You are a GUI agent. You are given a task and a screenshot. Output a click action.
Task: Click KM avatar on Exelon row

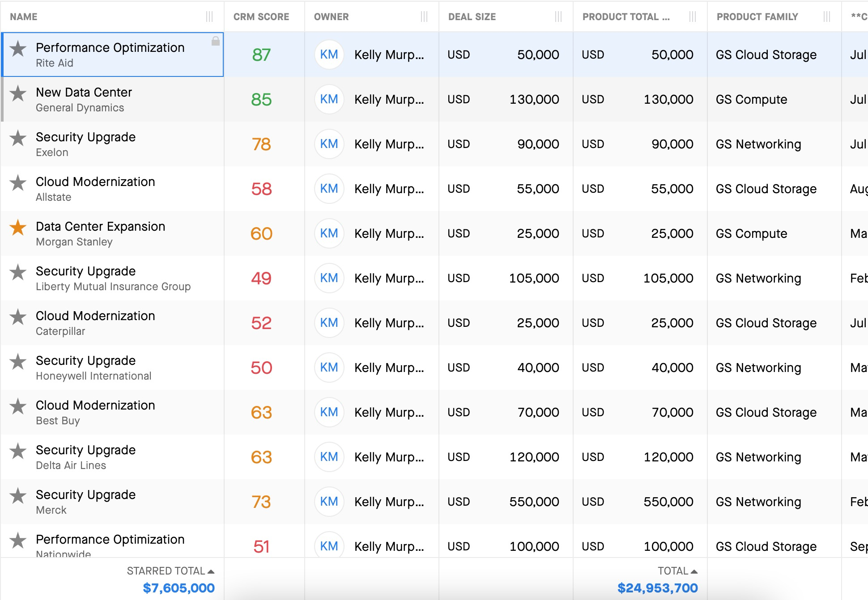pos(329,144)
